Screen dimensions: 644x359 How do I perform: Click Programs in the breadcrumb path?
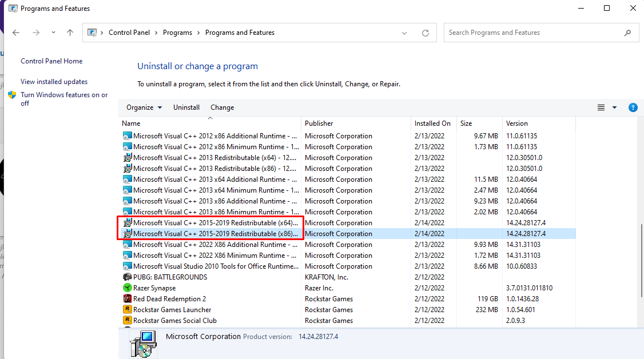[x=177, y=33]
